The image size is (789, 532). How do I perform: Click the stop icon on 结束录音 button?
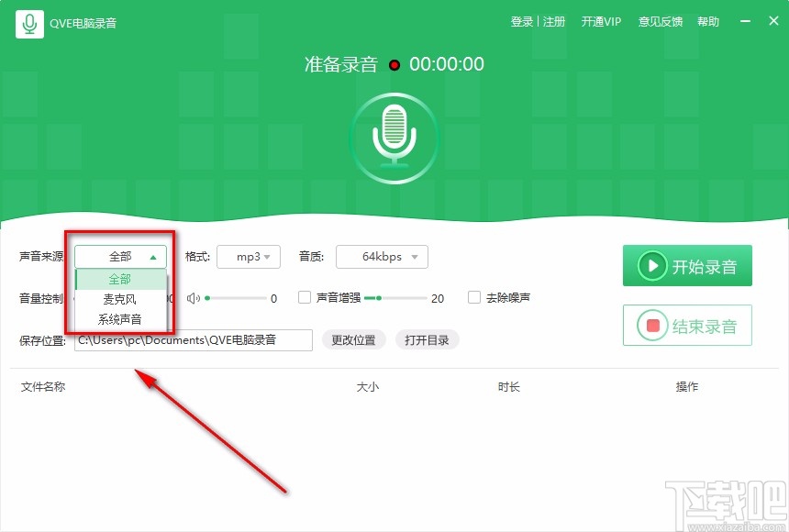[x=653, y=325]
